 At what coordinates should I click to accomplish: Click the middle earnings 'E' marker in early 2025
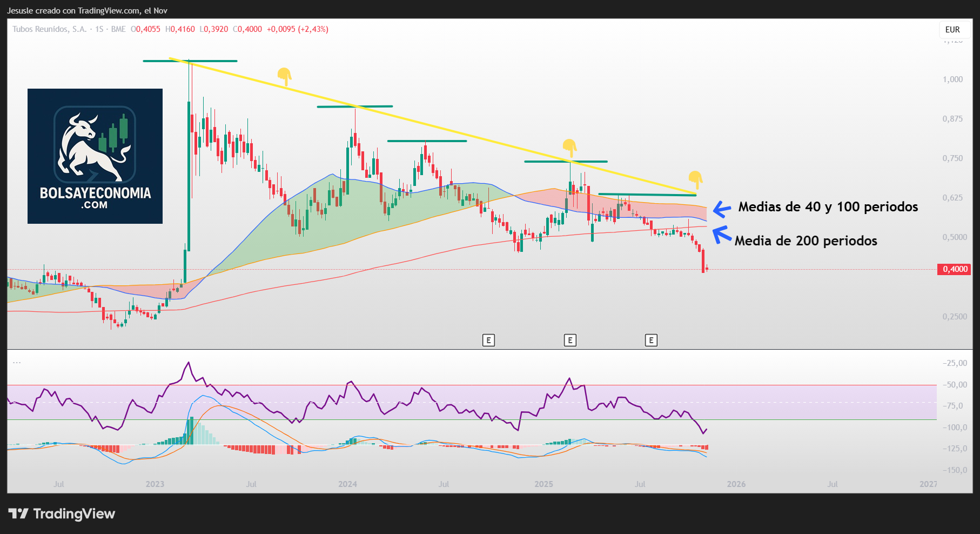coord(570,340)
